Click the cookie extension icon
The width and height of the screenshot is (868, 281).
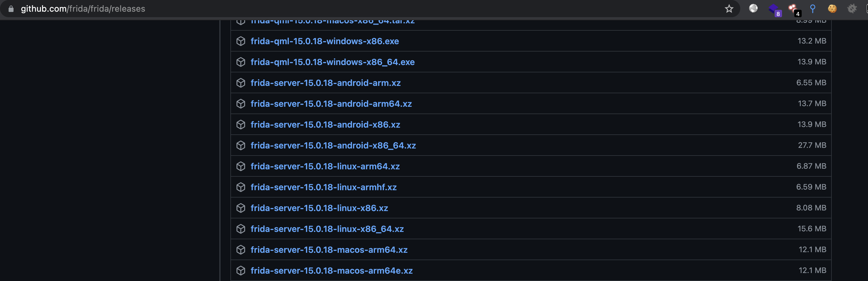[832, 9]
